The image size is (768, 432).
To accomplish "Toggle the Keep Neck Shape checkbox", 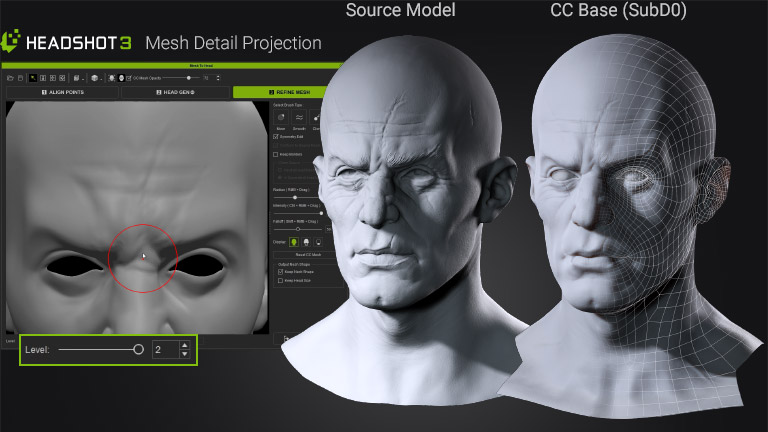I will [281, 271].
